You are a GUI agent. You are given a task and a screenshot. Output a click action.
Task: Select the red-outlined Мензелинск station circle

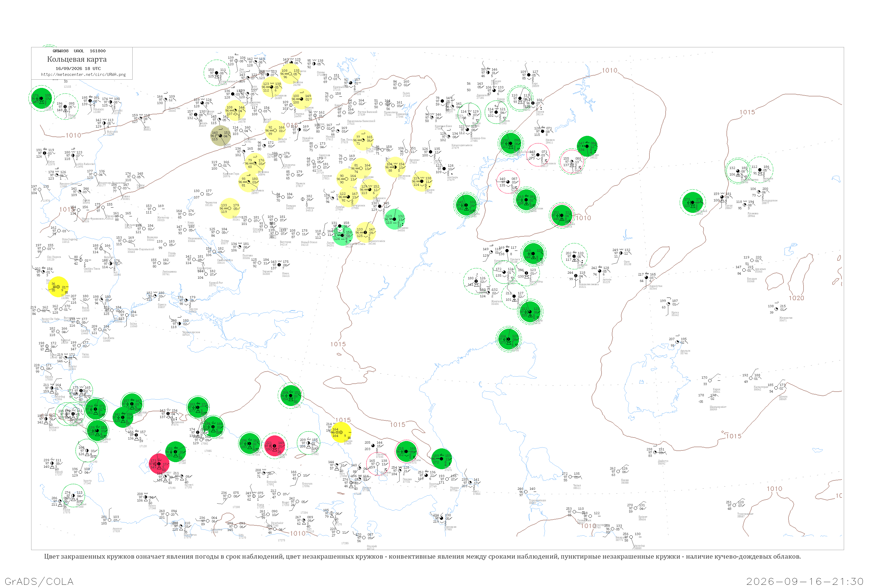pyautogui.click(x=538, y=155)
